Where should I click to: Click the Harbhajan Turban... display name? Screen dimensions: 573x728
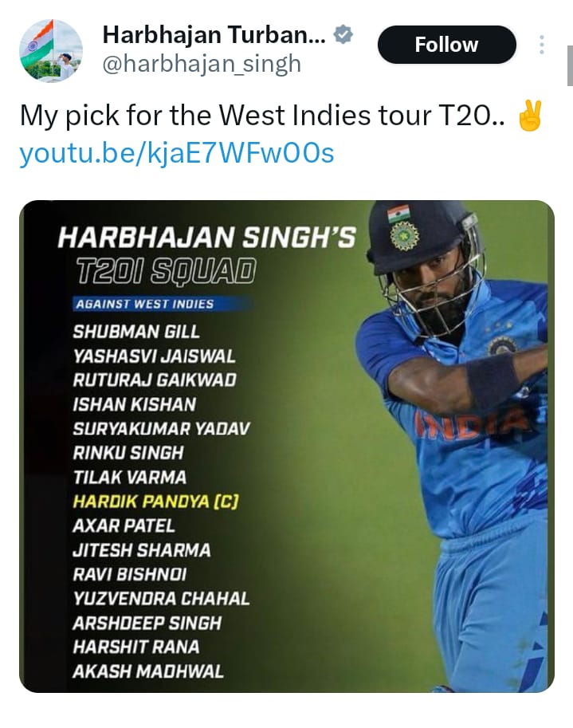pyautogui.click(x=214, y=35)
